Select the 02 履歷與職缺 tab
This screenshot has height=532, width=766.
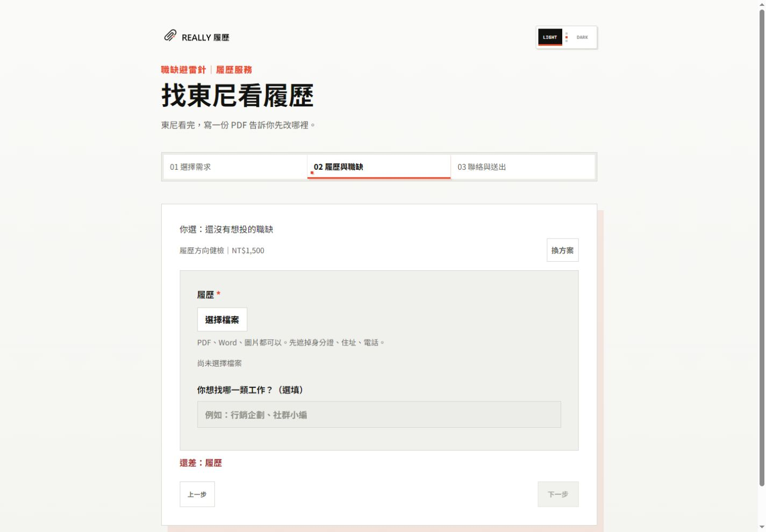pos(379,167)
